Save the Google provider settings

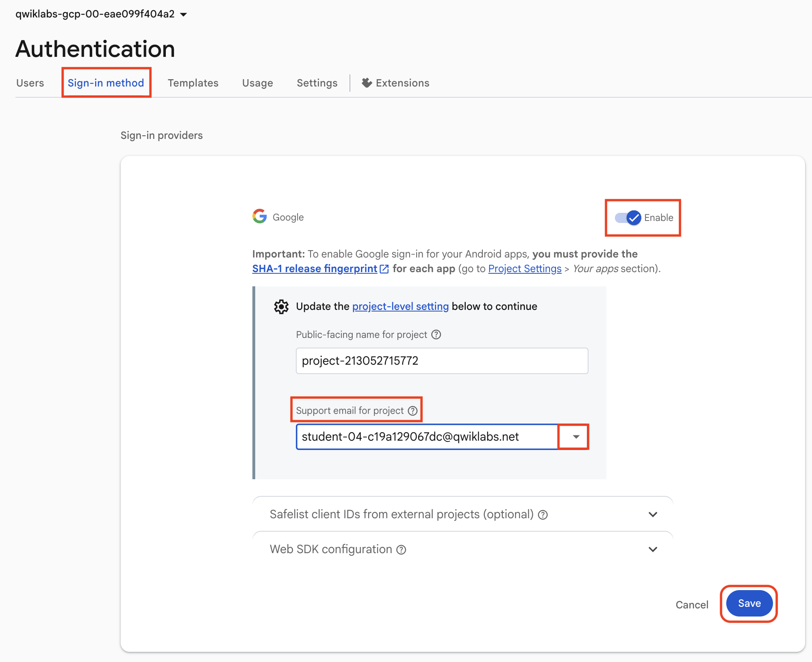[x=749, y=604]
